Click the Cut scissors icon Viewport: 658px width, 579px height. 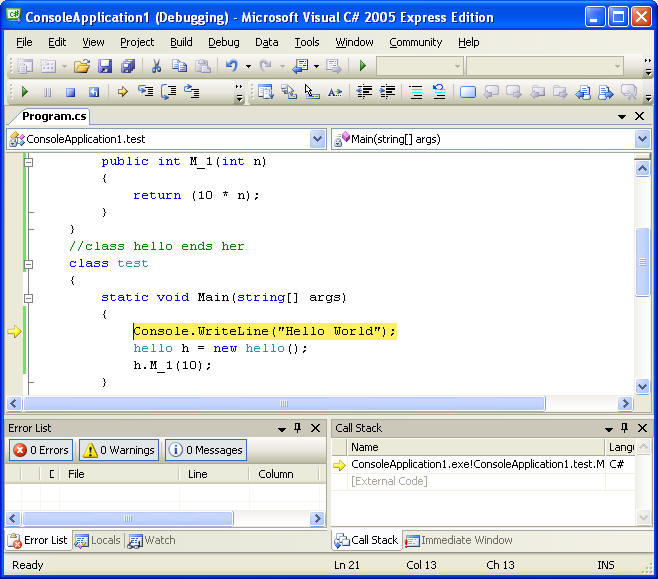click(156, 66)
